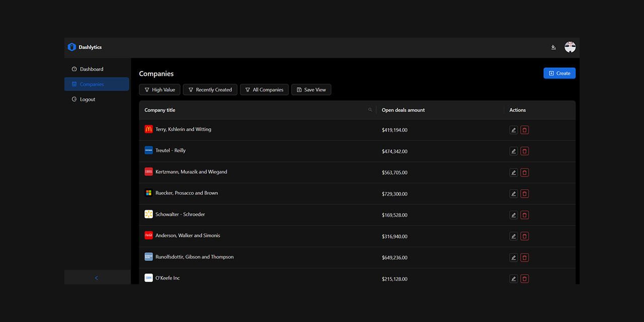Delete Runolfsdottir, Gibson and Thompson

[525, 258]
